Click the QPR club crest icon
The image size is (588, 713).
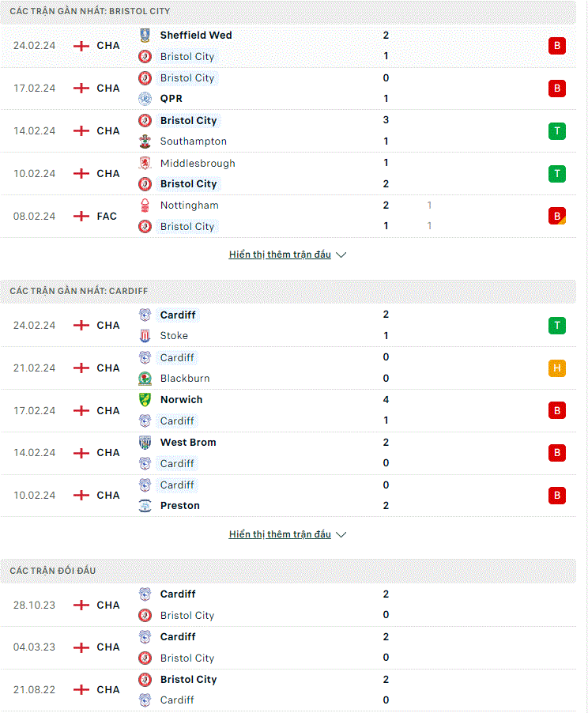point(145,99)
